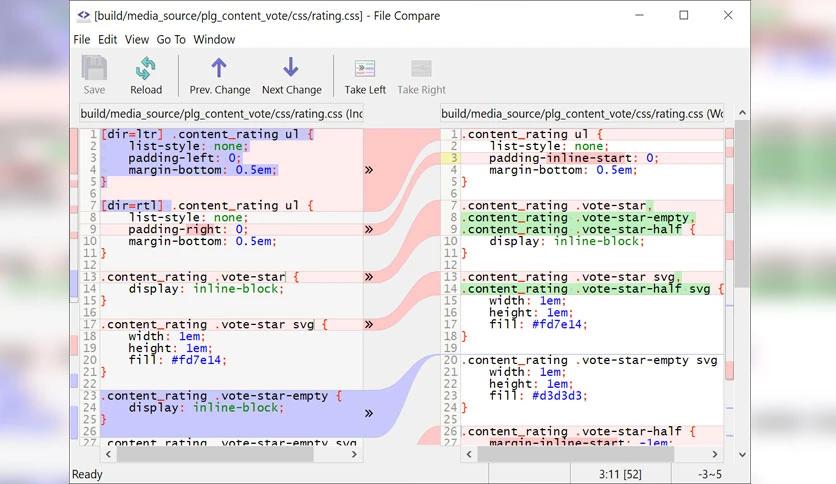The height and width of the screenshot is (484, 836).
Task: Click the vertical scrollbar up arrow
Action: pyautogui.click(x=742, y=112)
